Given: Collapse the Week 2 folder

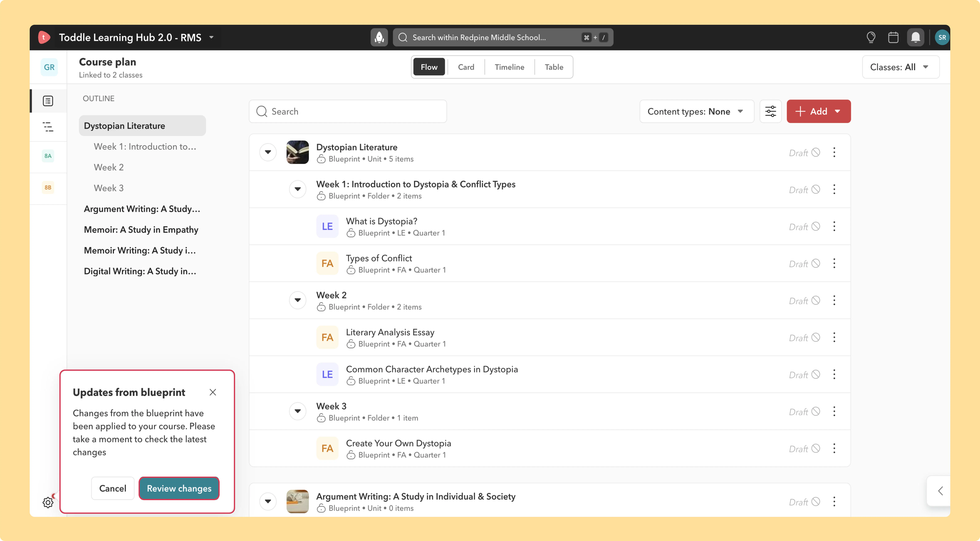Looking at the screenshot, I should tap(297, 300).
